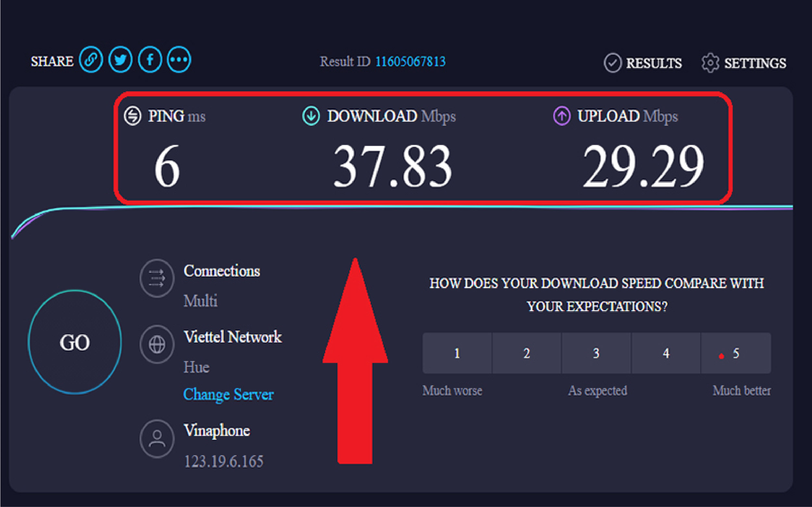The height and width of the screenshot is (507, 812).
Task: Click the Change Server link
Action: coord(228,394)
